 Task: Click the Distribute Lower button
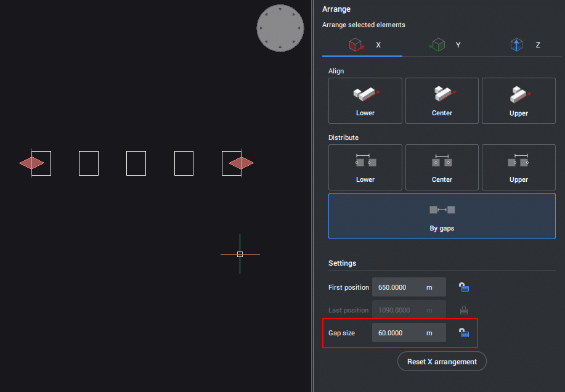(365, 167)
